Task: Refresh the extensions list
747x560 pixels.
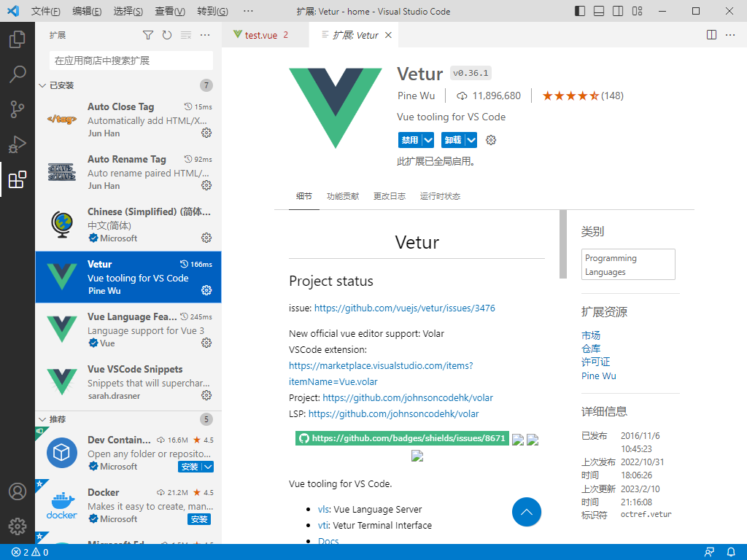Action: click(x=167, y=35)
